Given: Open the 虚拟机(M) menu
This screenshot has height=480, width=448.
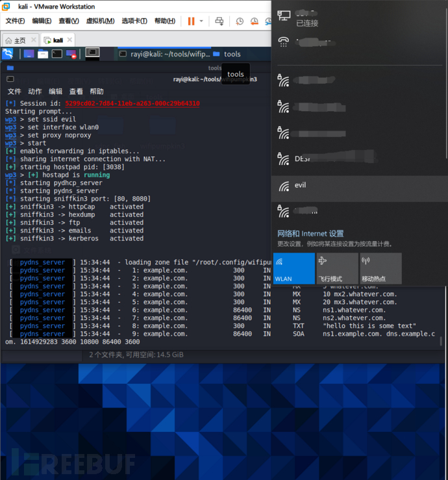Looking at the screenshot, I should [100, 21].
